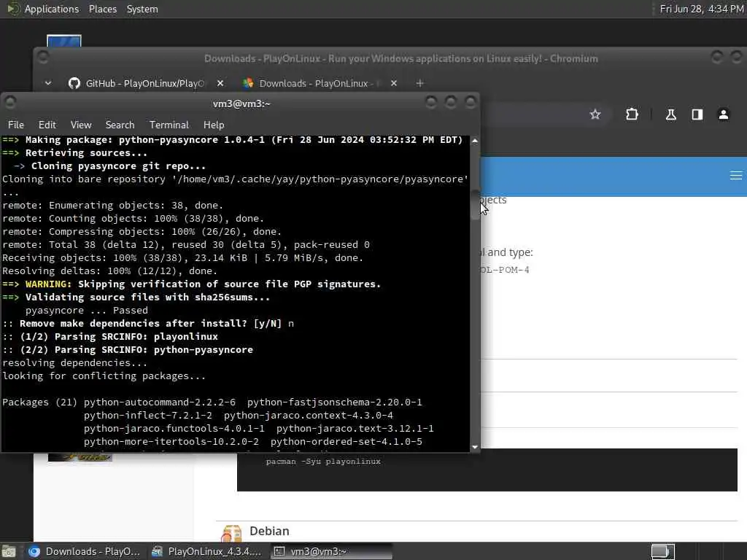Click python-inflect-7.2.1-2 package text
747x560 pixels.
[148, 415]
